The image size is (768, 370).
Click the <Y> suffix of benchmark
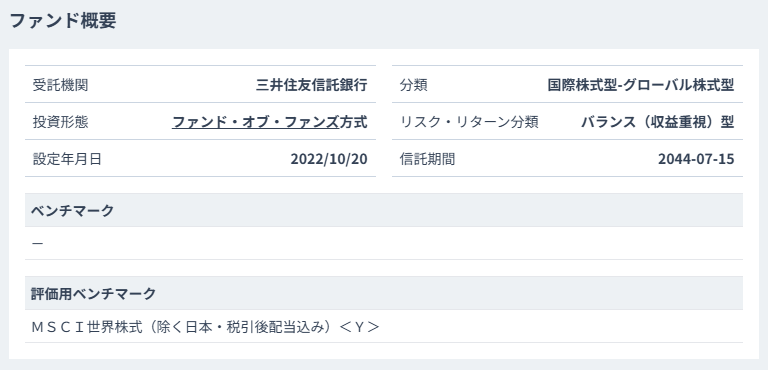point(360,326)
